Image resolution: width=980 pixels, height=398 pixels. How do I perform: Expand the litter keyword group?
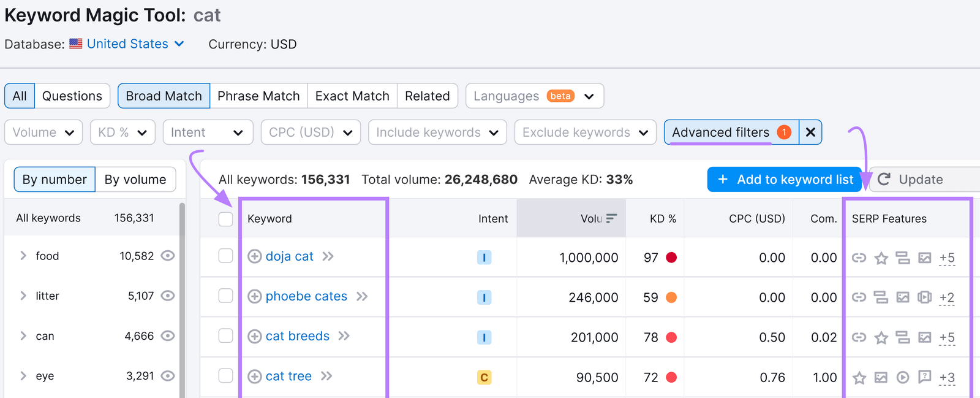click(x=23, y=296)
